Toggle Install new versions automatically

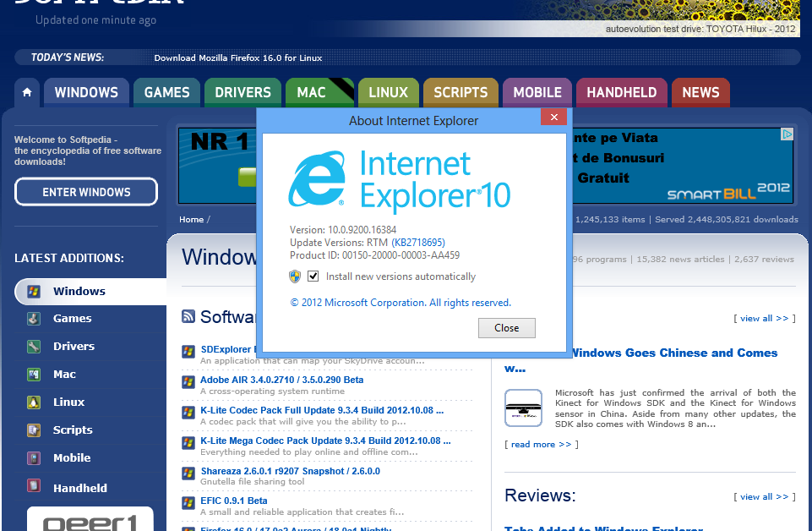(312, 276)
